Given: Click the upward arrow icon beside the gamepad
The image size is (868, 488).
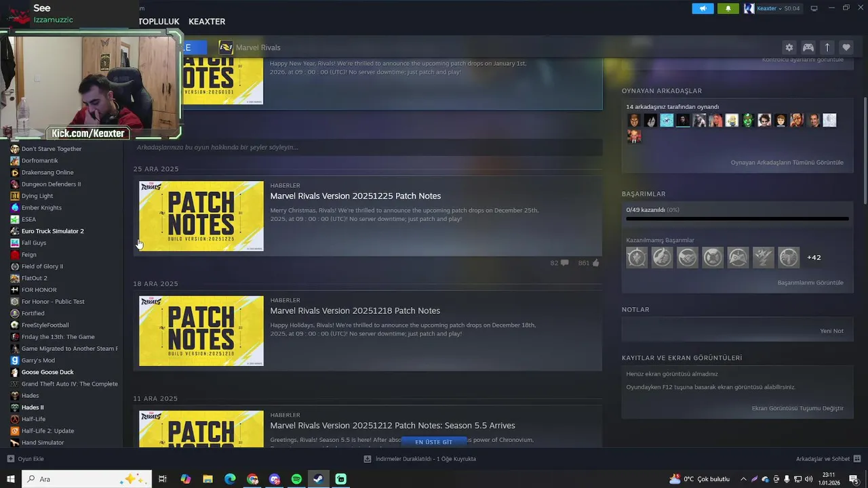Looking at the screenshot, I should tap(827, 47).
